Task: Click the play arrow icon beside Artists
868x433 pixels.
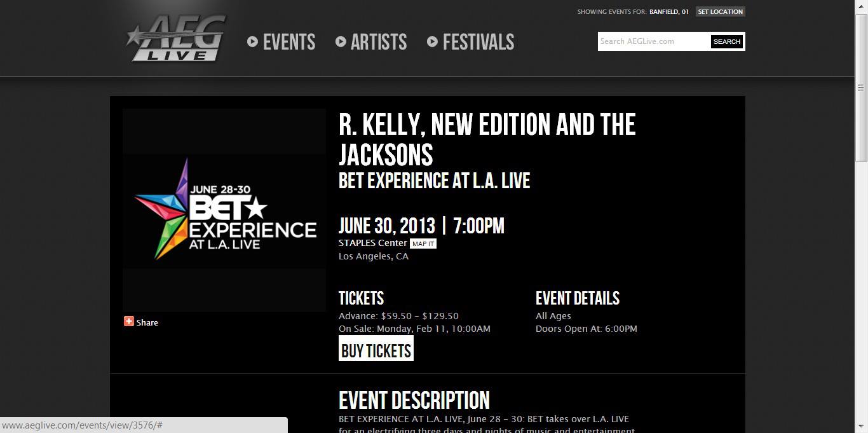Action: tap(341, 42)
